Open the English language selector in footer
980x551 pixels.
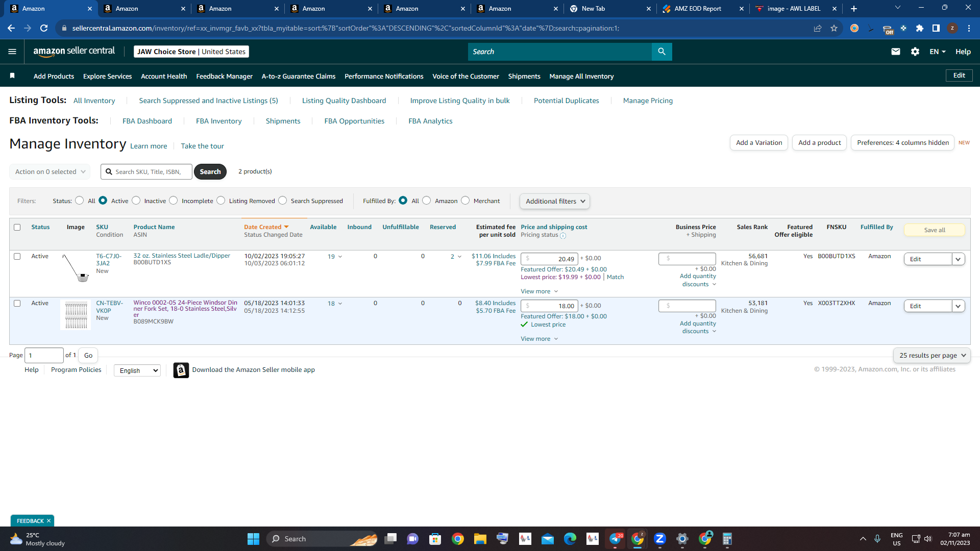coord(137,370)
